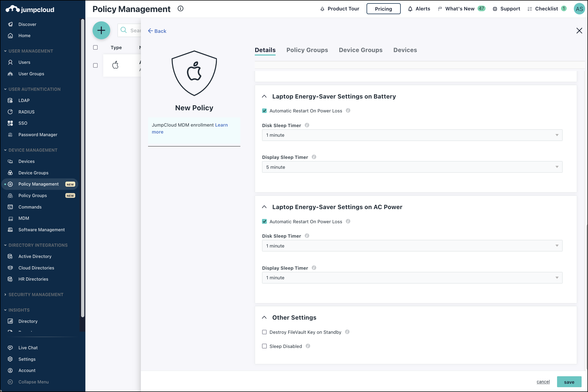Enable Destroy FileVault Key on Standby
The width and height of the screenshot is (588, 392).
click(x=264, y=332)
